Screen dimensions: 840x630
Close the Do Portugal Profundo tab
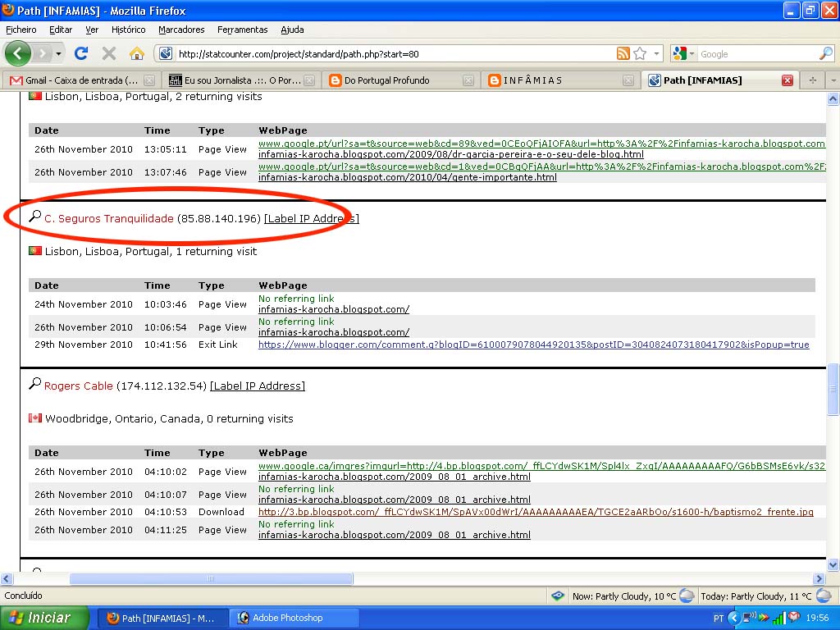(x=468, y=80)
